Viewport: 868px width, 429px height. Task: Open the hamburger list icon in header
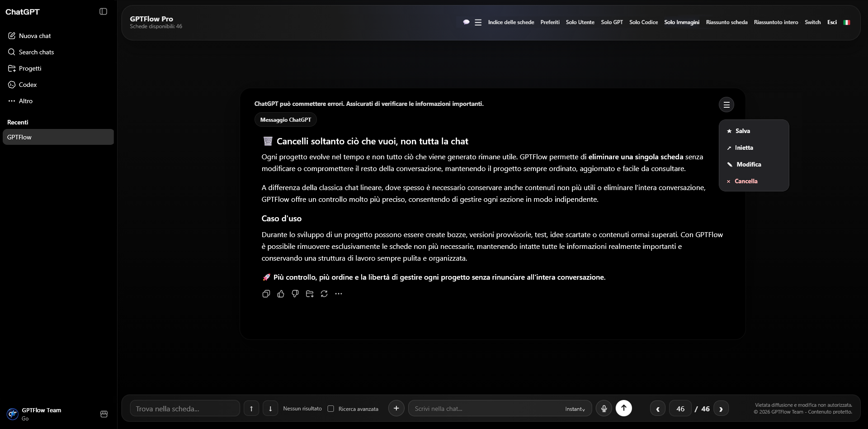(478, 22)
